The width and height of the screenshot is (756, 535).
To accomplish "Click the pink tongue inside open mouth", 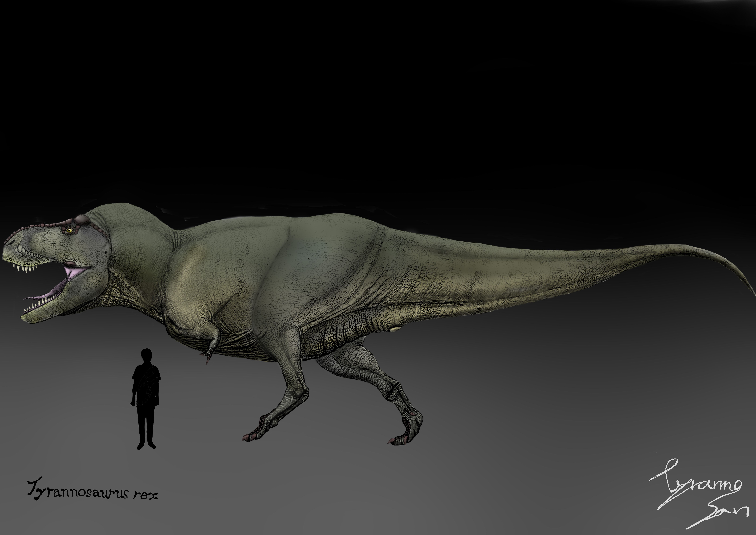I will click(56, 289).
